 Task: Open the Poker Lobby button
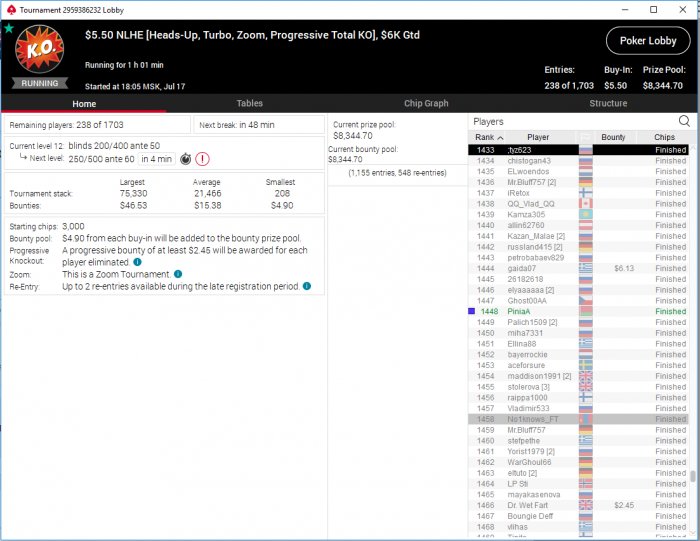648,41
